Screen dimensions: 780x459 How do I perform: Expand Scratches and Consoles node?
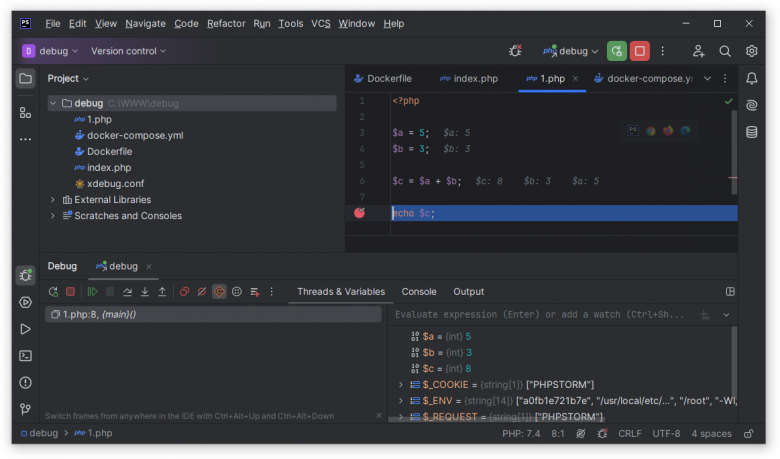tap(53, 216)
